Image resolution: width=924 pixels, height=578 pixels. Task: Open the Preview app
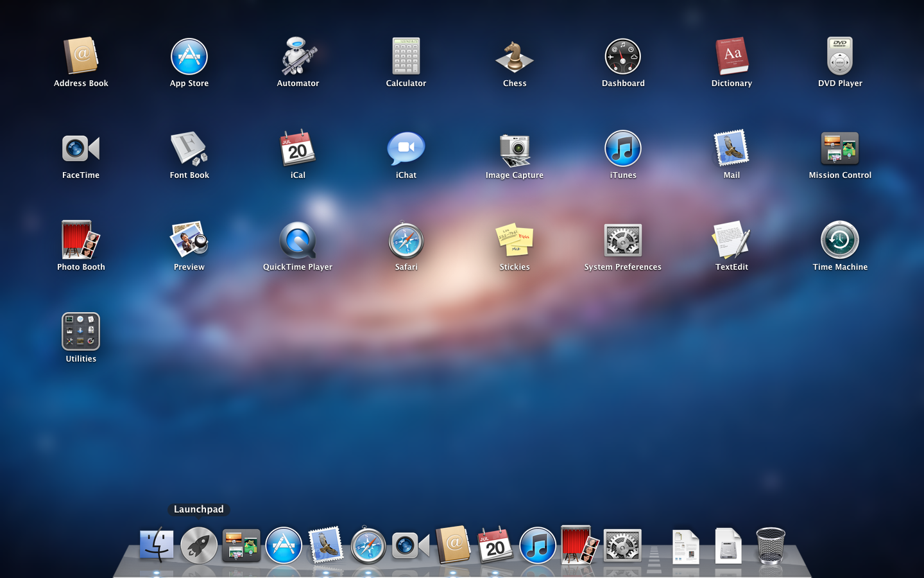click(x=189, y=240)
